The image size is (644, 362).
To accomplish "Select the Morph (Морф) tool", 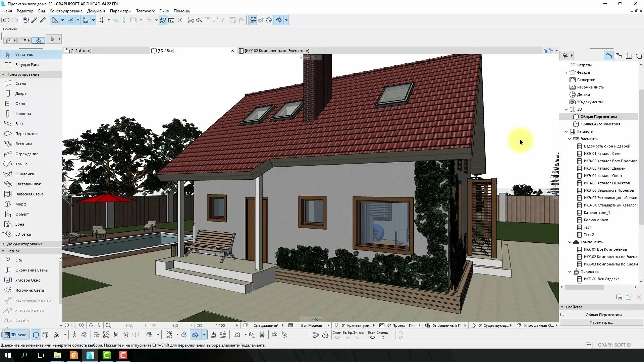I will (20, 204).
